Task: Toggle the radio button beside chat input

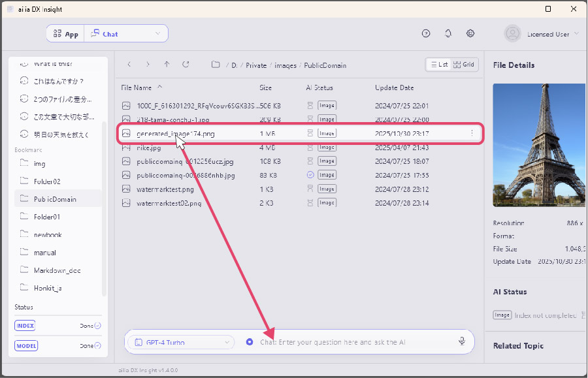Action: 250,342
